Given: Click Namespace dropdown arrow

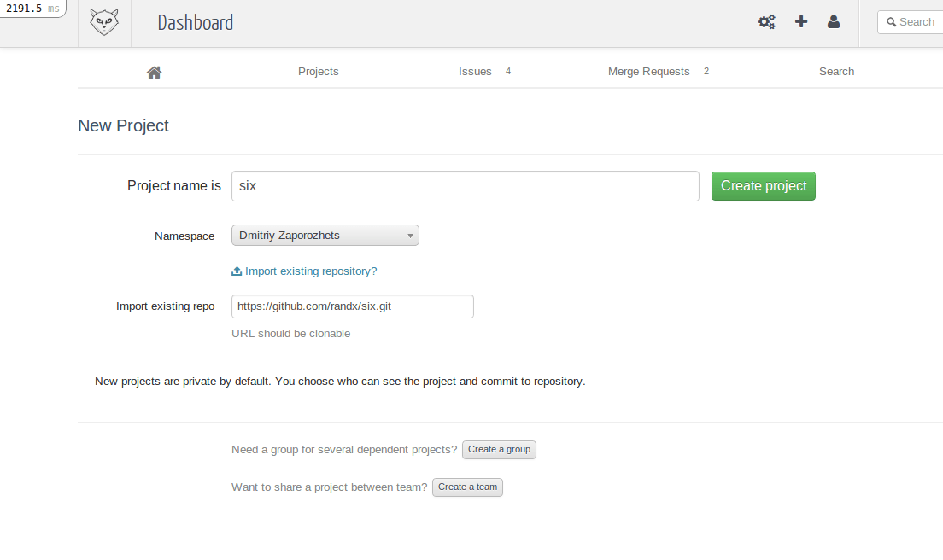Looking at the screenshot, I should click(410, 236).
